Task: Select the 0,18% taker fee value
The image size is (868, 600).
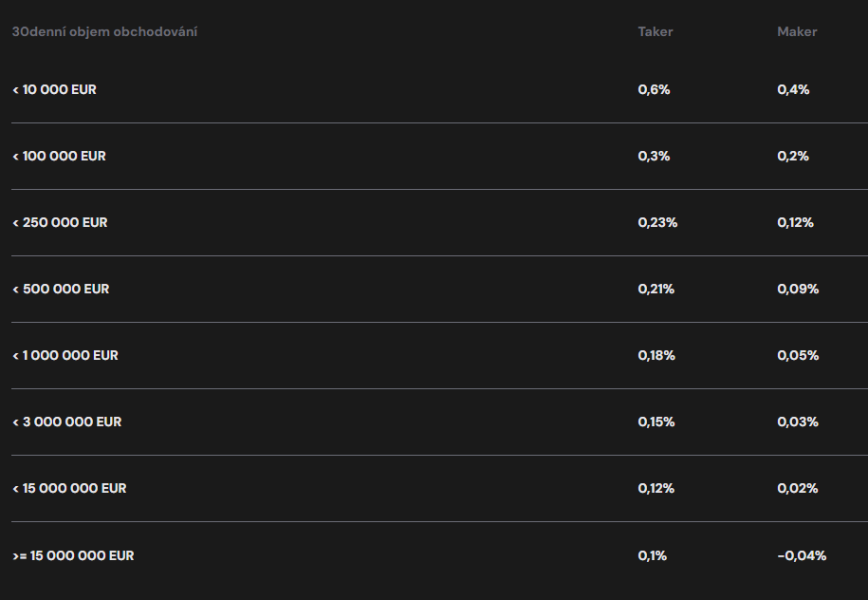Action: point(656,355)
